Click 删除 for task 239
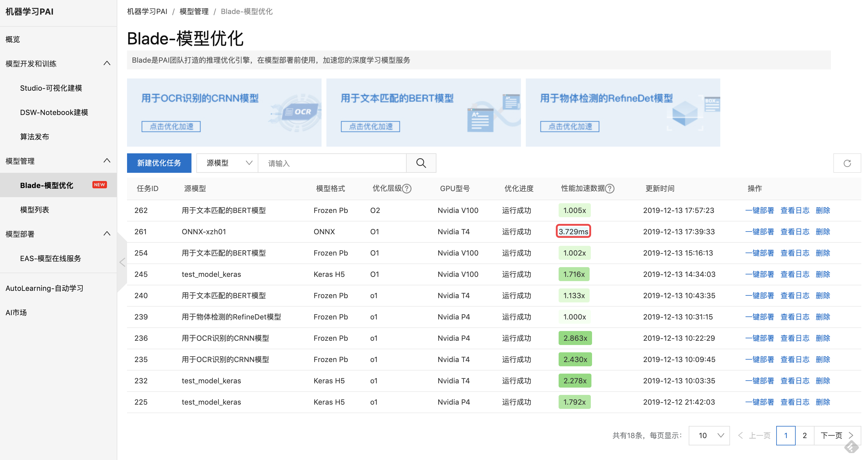The width and height of the screenshot is (868, 460). coord(823,317)
